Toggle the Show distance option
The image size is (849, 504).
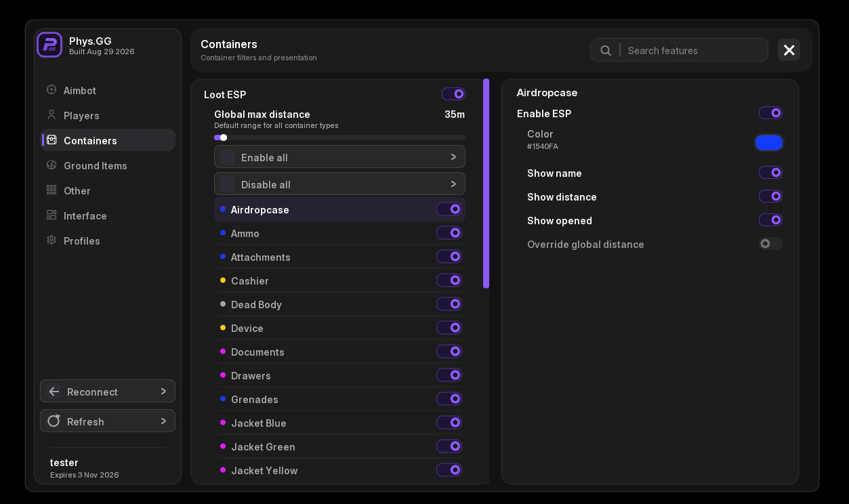tap(770, 196)
